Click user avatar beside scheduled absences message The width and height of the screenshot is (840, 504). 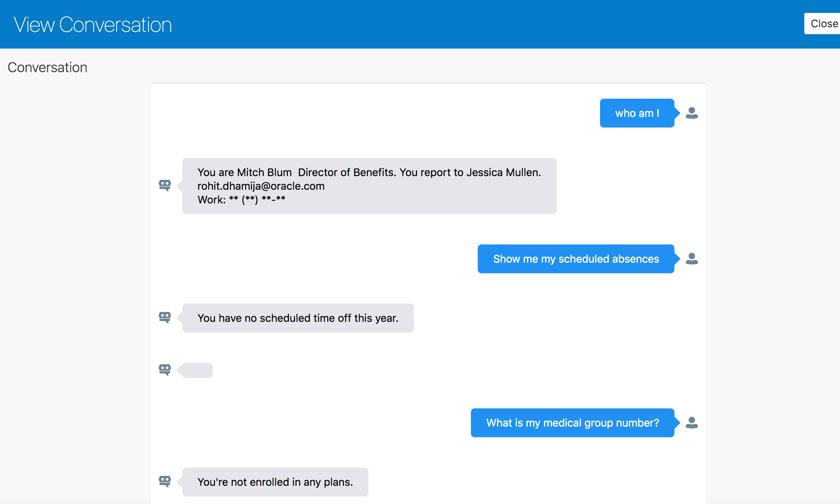(x=692, y=258)
